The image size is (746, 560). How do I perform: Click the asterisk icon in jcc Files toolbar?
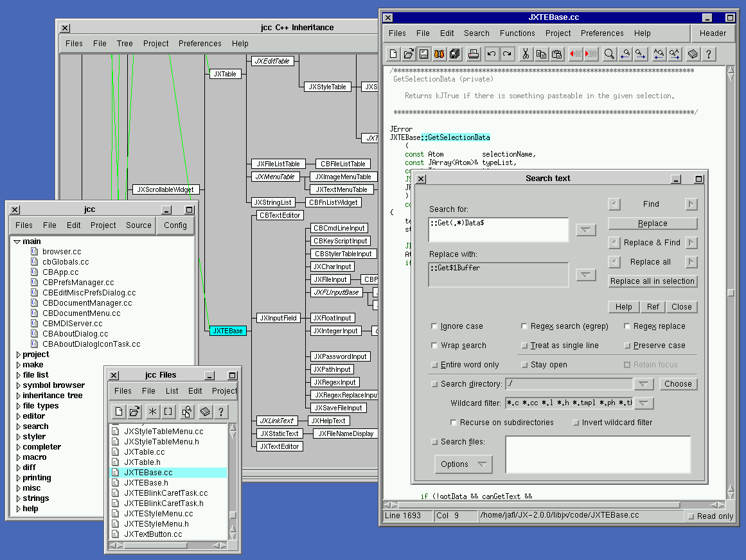(x=152, y=412)
